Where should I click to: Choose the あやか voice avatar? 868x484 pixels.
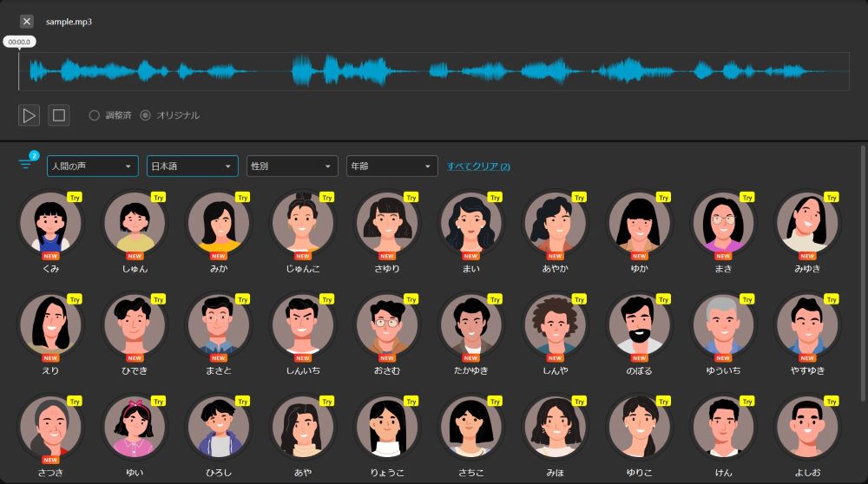556,222
